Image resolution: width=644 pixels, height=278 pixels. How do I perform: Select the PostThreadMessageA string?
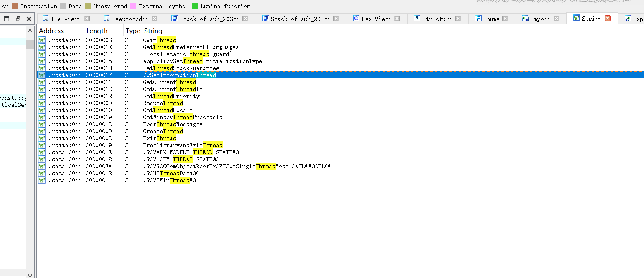[340, 124]
